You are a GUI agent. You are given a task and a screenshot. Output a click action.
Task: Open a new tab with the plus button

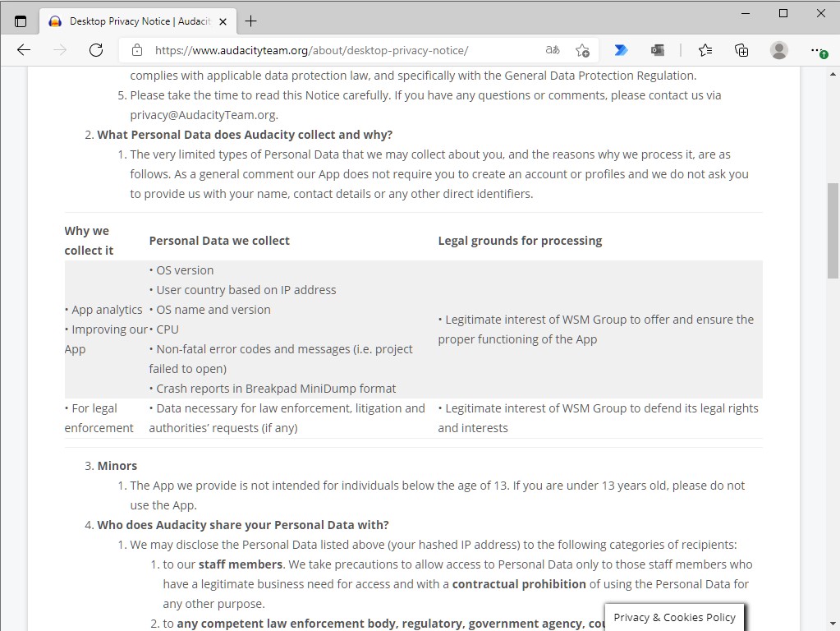pyautogui.click(x=250, y=21)
